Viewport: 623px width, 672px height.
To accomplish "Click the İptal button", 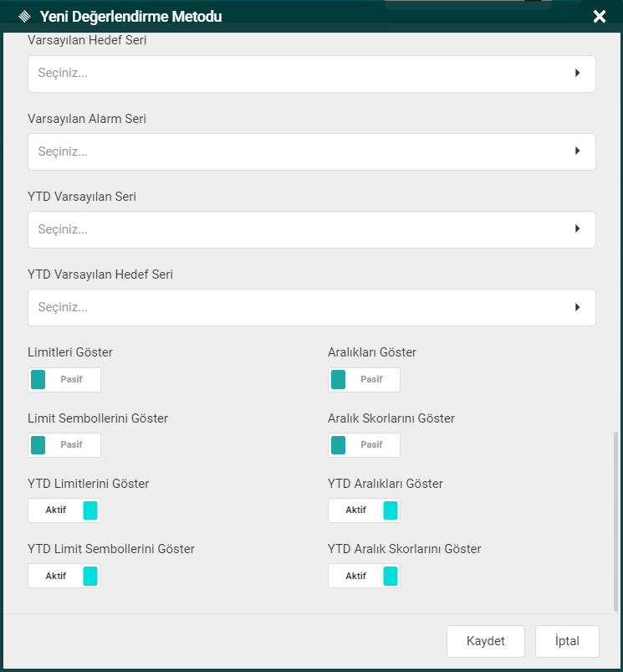I will [567, 641].
